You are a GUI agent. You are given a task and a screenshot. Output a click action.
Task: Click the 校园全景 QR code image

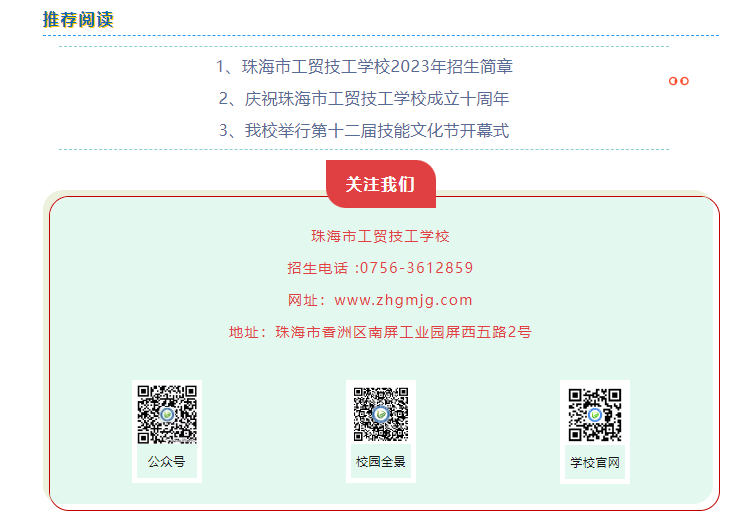click(x=381, y=414)
